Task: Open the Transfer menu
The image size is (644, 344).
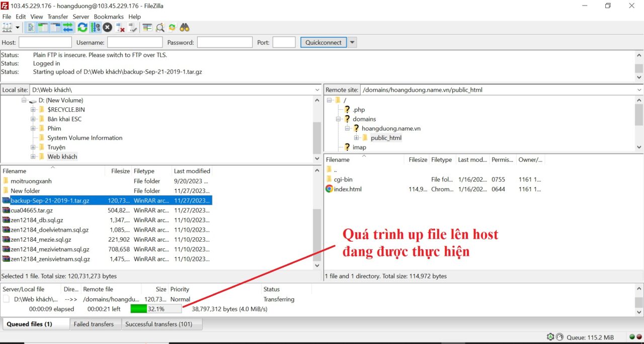Action: tap(58, 17)
